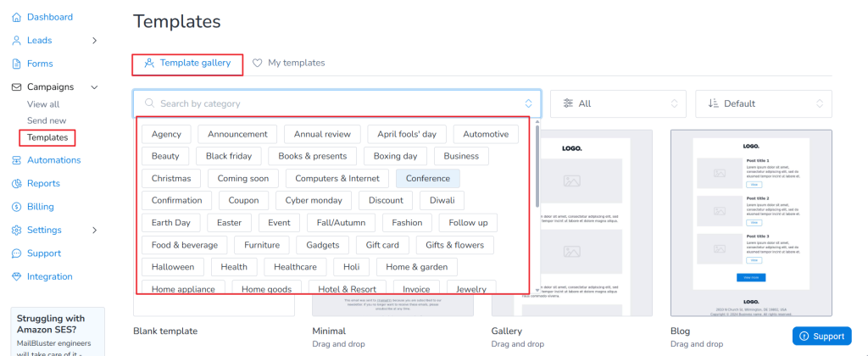
Task: Expand the Leads submenu chevron
Action: 94,41
